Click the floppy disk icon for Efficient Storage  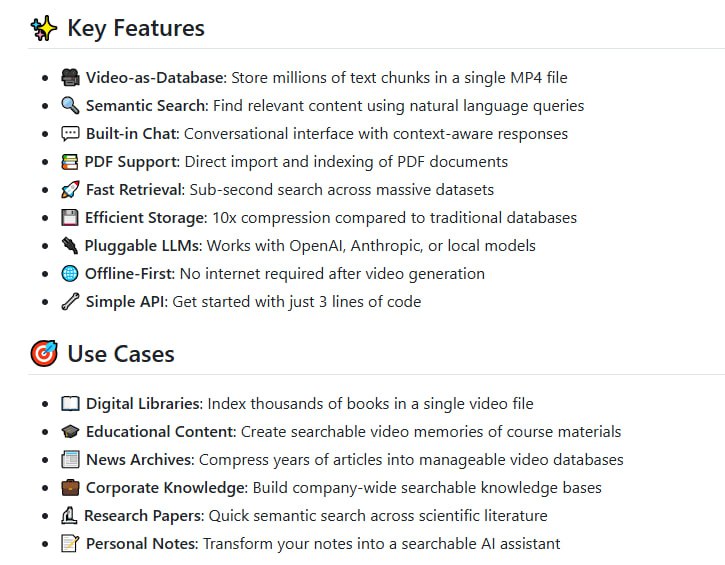[x=70, y=218]
